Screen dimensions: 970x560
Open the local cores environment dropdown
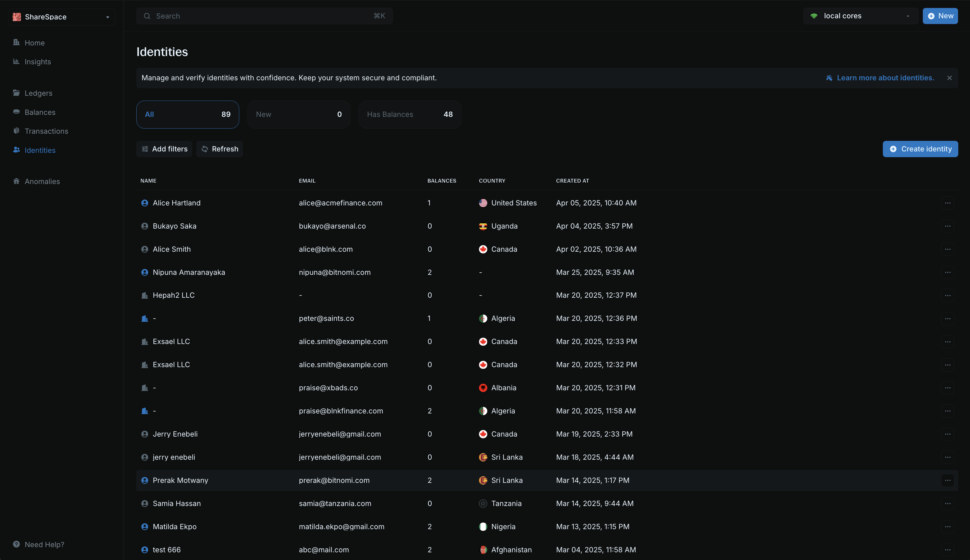point(909,16)
